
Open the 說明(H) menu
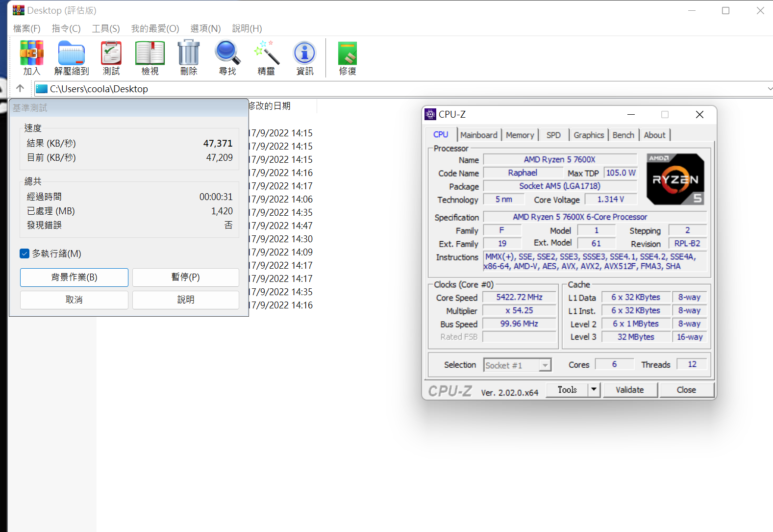point(247,28)
